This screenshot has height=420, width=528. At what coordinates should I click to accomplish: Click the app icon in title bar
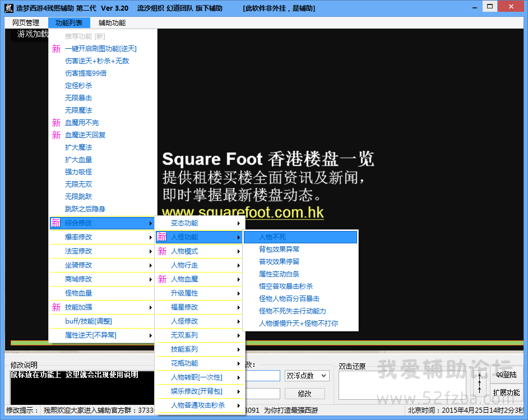coord(9,8)
